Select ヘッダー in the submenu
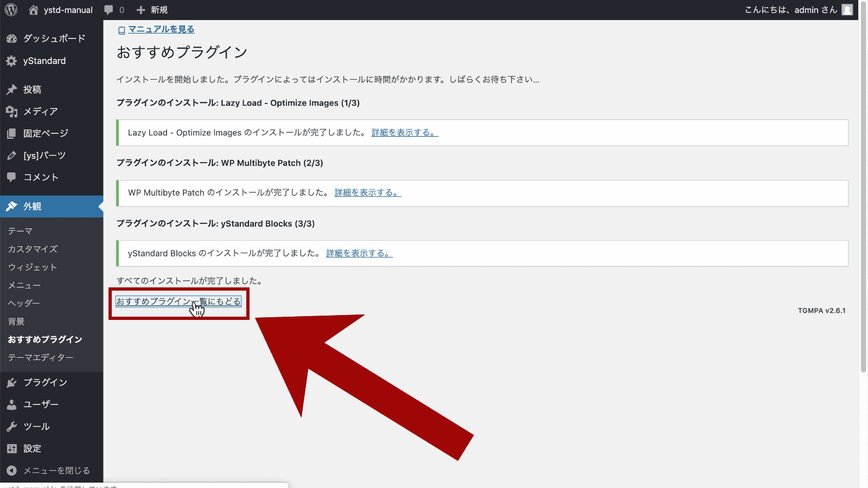Viewport: 868px width, 488px height. click(24, 303)
